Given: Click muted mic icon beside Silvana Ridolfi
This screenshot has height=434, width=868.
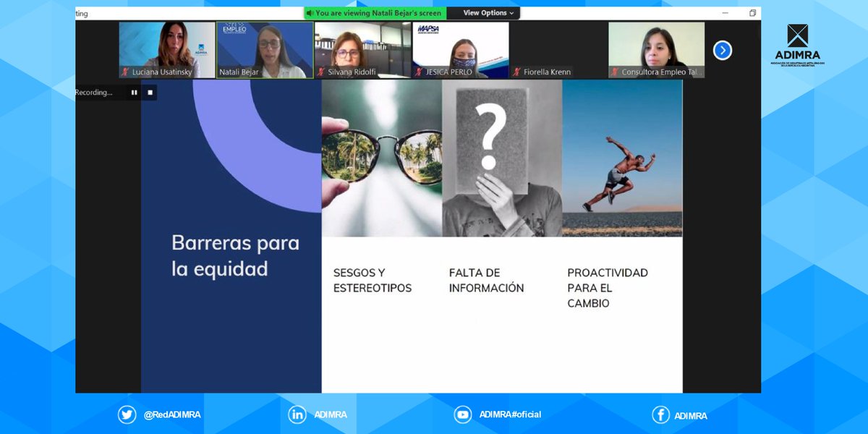Looking at the screenshot, I should (x=322, y=72).
